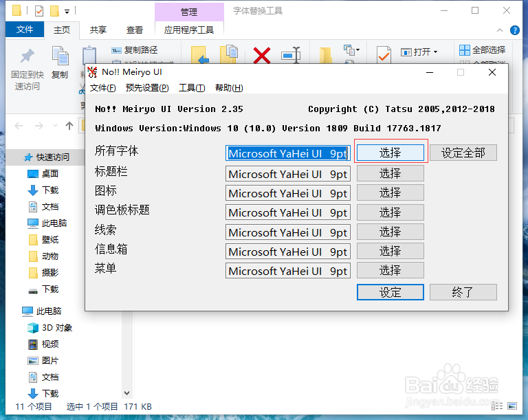Click 选择 button for 调色板标题

tap(390, 212)
